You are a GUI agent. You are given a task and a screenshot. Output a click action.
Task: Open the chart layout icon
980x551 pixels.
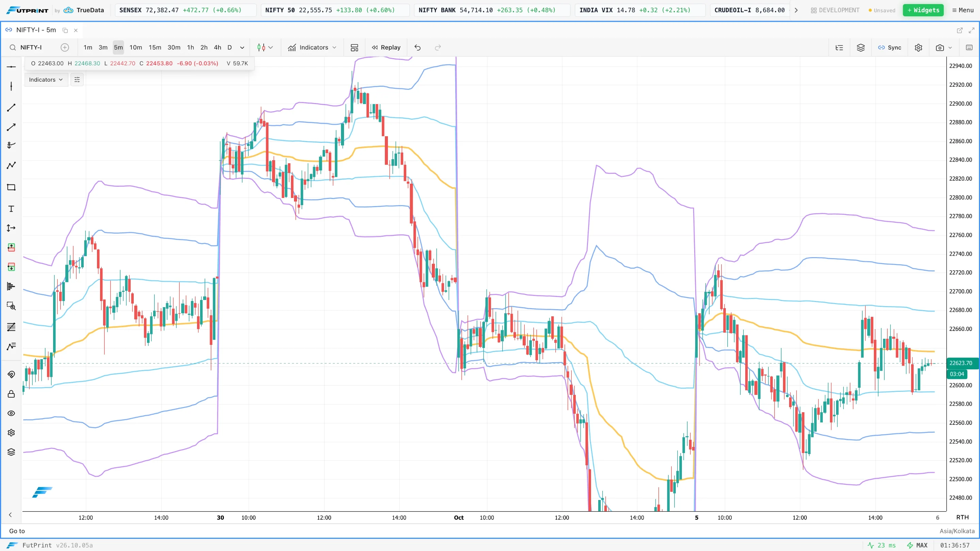[354, 48]
